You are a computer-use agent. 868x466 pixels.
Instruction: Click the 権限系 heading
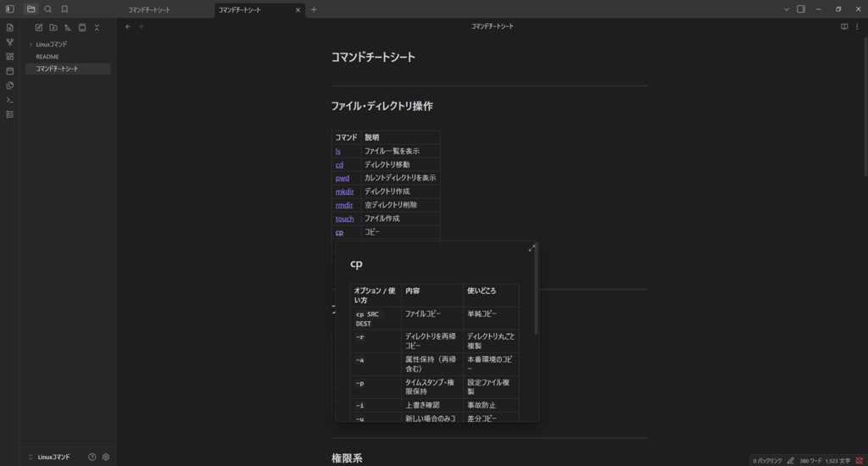point(347,458)
